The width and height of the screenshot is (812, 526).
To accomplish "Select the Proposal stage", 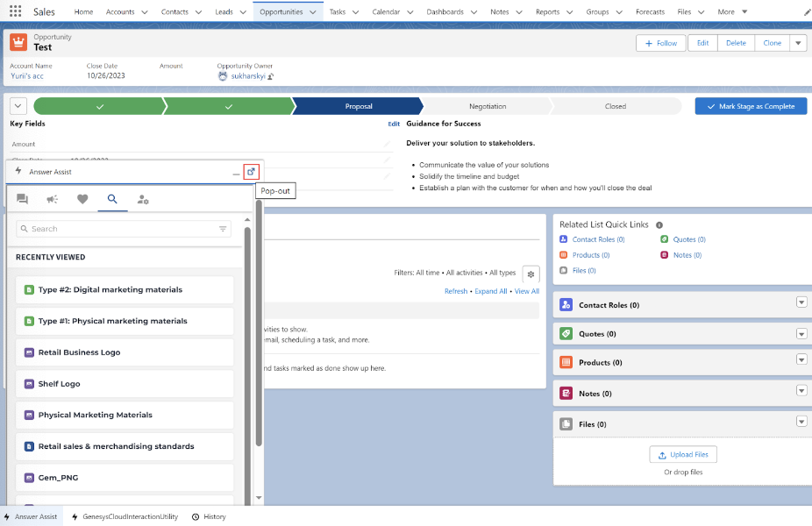I will coord(359,106).
